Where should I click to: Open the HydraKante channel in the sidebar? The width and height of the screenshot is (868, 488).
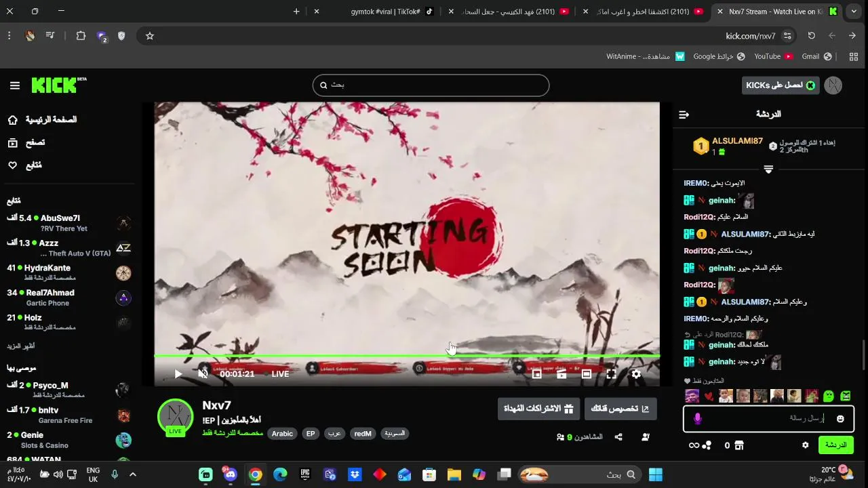pos(68,273)
